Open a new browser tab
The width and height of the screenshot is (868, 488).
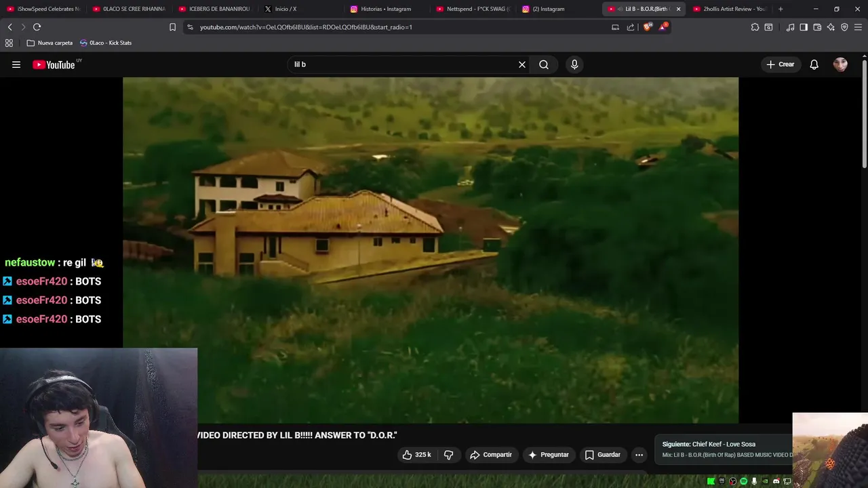[781, 9]
